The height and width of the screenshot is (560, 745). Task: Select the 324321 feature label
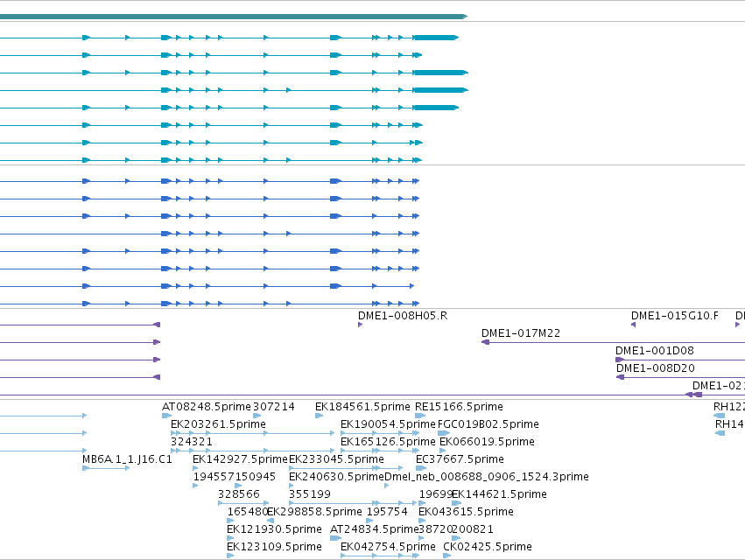tap(192, 442)
